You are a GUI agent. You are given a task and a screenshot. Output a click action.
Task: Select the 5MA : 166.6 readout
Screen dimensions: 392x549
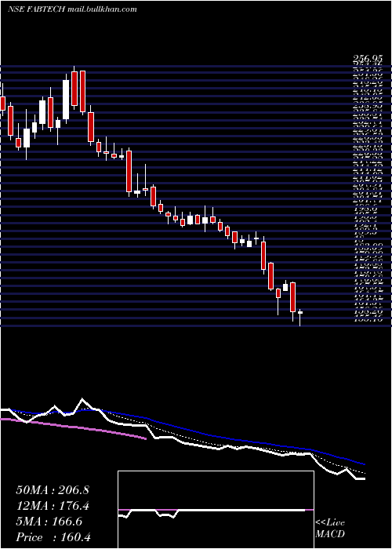(x=49, y=522)
